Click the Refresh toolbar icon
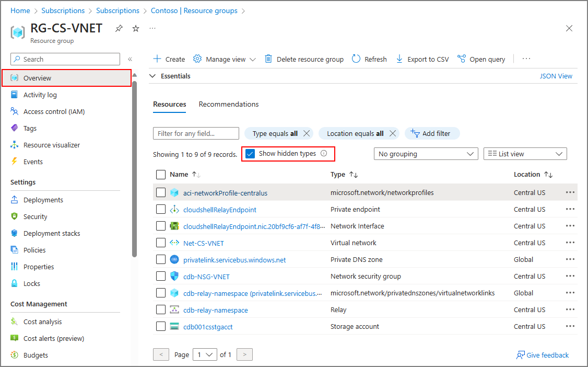This screenshot has width=588, height=367. 356,59
